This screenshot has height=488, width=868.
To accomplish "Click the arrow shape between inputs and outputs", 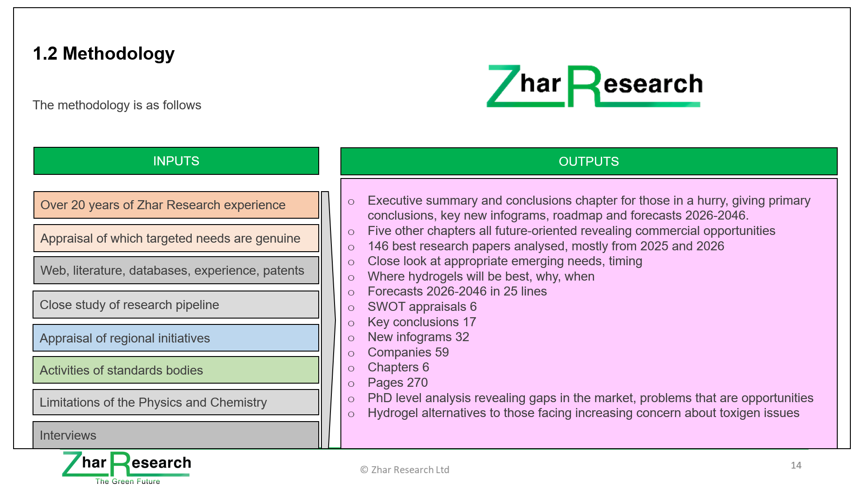I will coord(328,321).
